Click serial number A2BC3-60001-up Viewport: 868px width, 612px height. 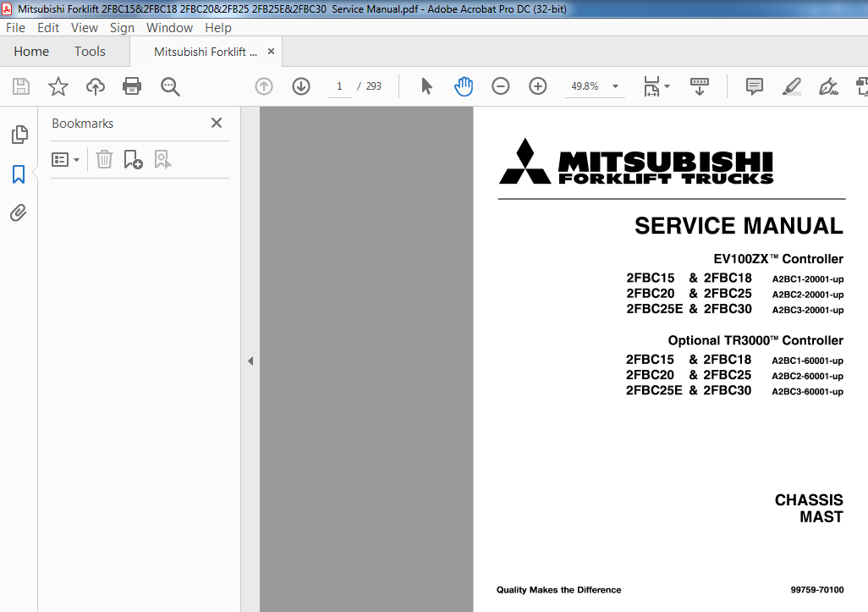[x=807, y=392]
